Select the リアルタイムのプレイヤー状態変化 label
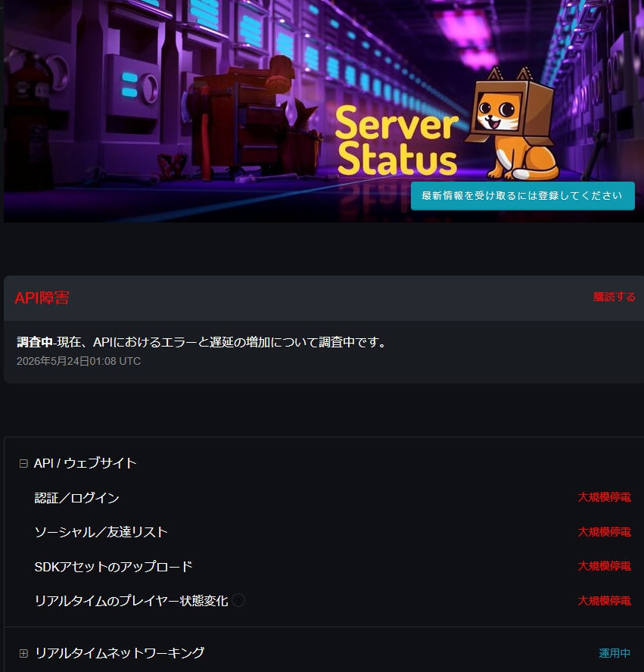Viewport: 644px width, 672px height. 131,600
